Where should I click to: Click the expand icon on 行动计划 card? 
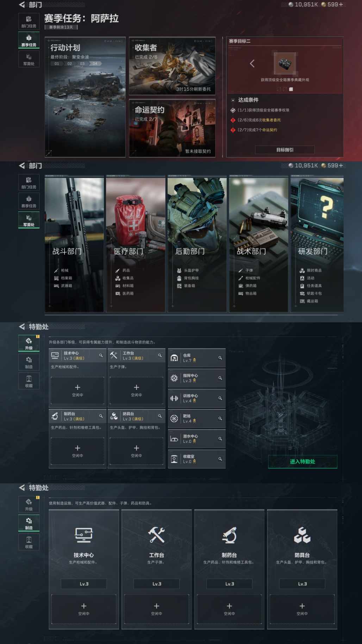point(49,153)
